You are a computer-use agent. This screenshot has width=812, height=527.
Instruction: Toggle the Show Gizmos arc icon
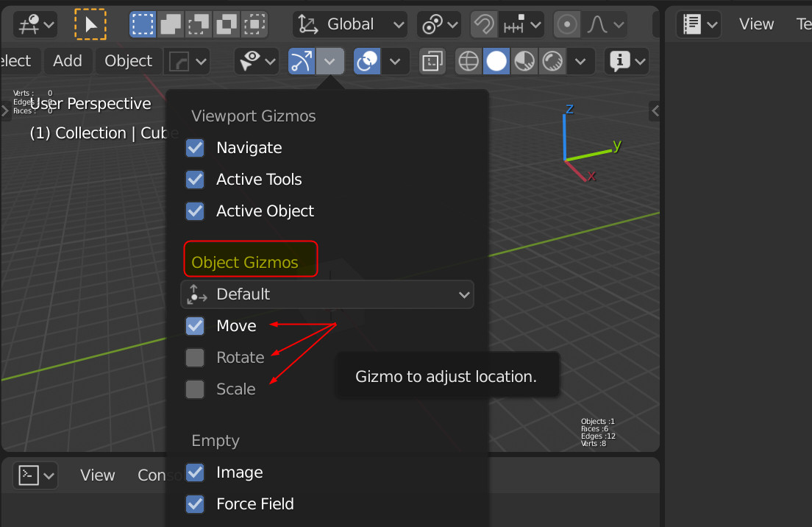pyautogui.click(x=302, y=61)
